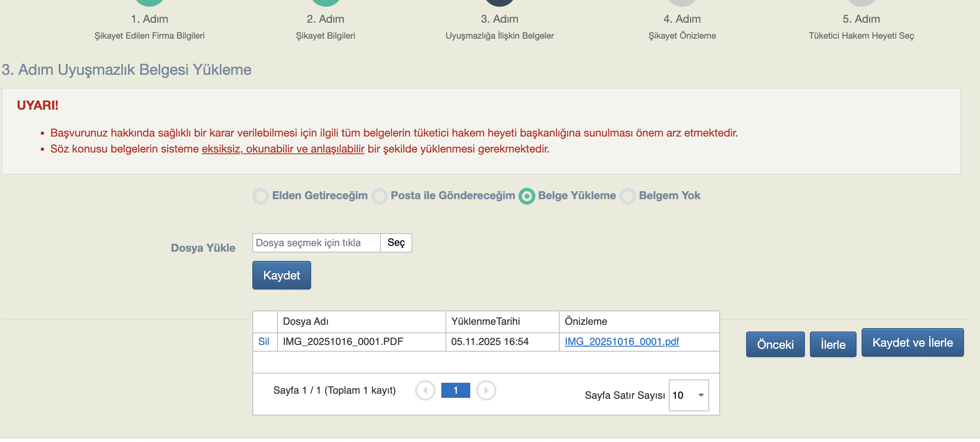Open the IMG_20251016_0001.pdf preview link
Screen dimensions: 980x442
(x=621, y=342)
